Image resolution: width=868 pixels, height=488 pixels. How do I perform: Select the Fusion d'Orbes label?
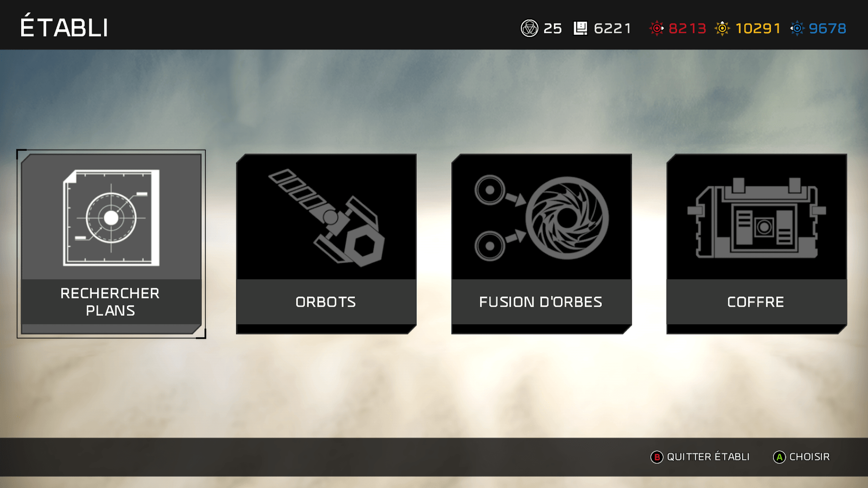click(x=541, y=302)
